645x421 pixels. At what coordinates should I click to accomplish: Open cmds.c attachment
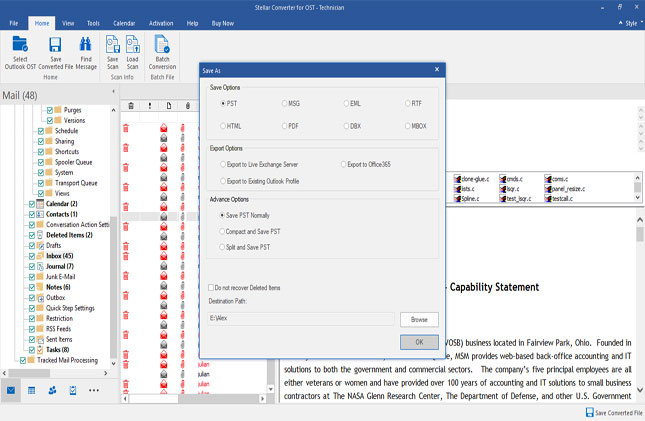(x=511, y=179)
